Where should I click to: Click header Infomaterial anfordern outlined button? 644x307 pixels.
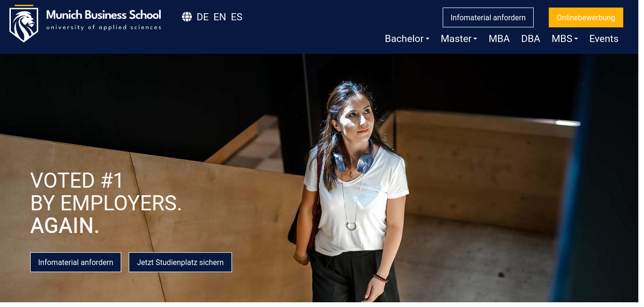[x=488, y=17]
